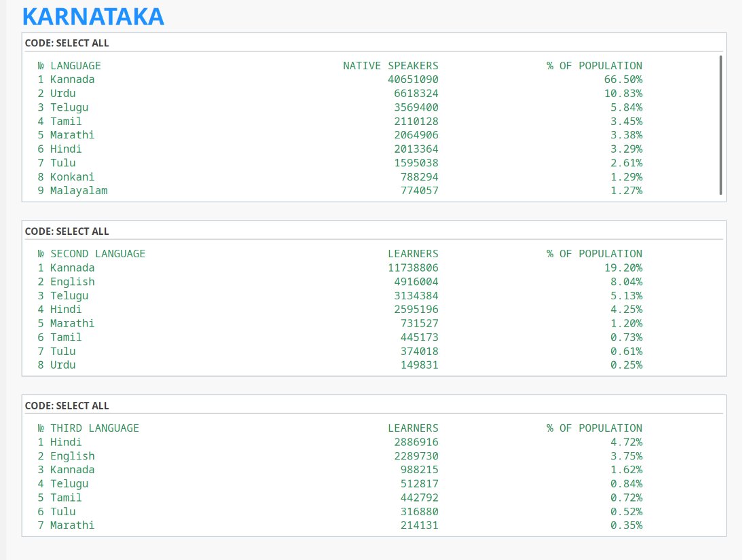749x560 pixels.
Task: Select the Kannada learners value 11738806
Action: (413, 268)
